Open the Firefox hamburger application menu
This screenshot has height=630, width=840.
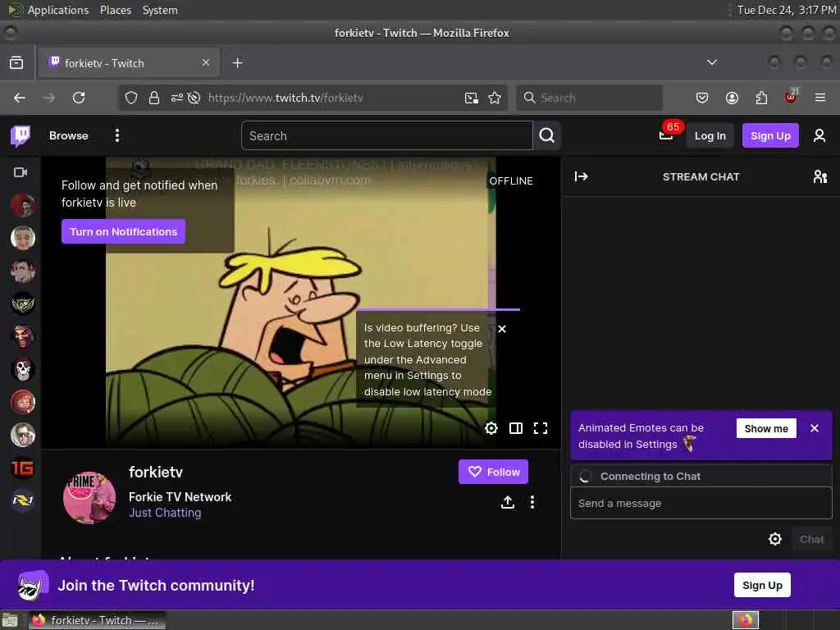[820, 98]
